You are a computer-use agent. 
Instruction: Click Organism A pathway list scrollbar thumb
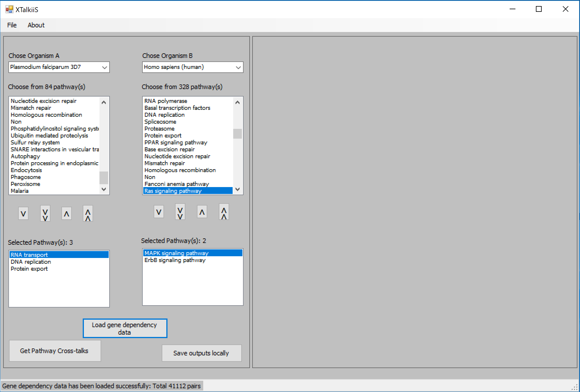[x=104, y=178]
